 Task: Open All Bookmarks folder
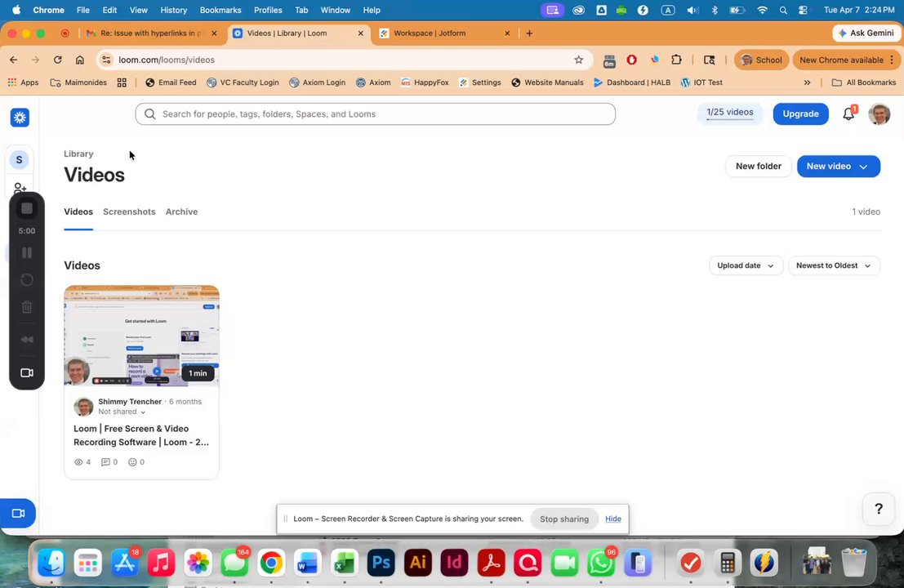point(864,82)
